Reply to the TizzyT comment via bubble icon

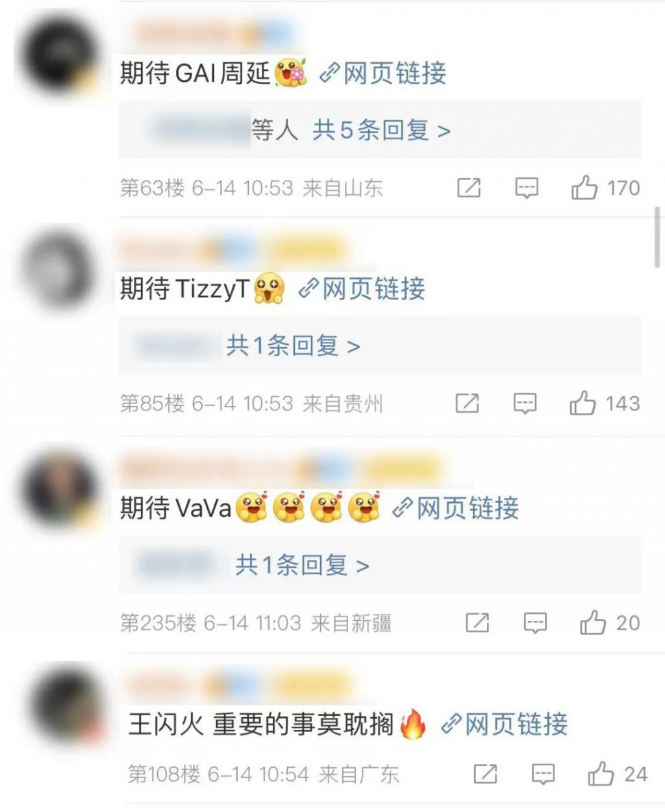pyautogui.click(x=525, y=403)
